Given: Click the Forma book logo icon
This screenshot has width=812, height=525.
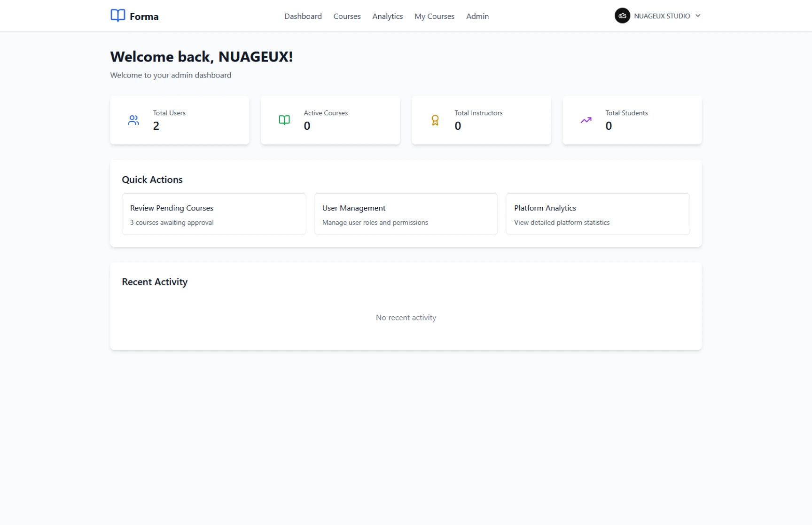Looking at the screenshot, I should pos(117,16).
